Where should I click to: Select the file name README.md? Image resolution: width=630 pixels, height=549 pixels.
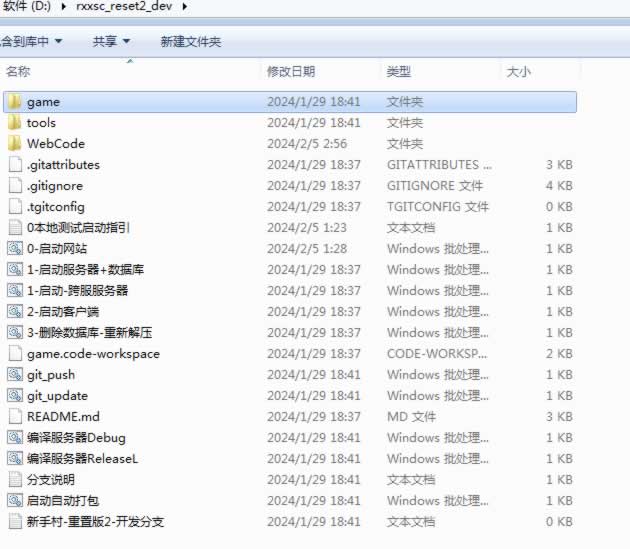pos(63,416)
